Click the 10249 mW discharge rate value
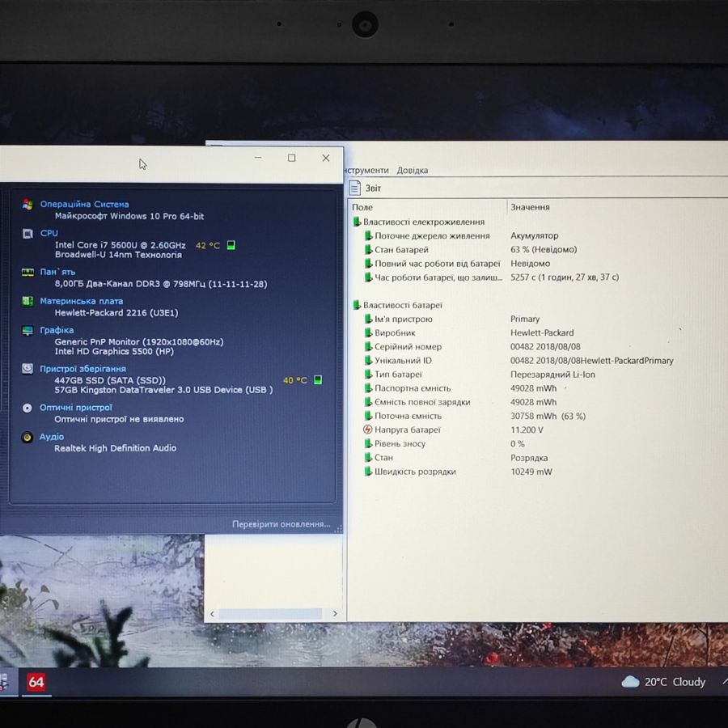This screenshot has height=728, width=728. (x=531, y=472)
